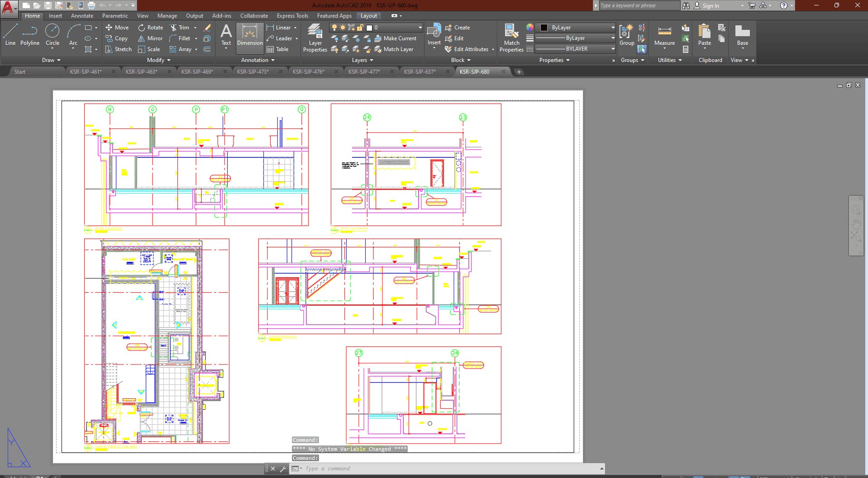Expand the Draw panel

(x=51, y=60)
